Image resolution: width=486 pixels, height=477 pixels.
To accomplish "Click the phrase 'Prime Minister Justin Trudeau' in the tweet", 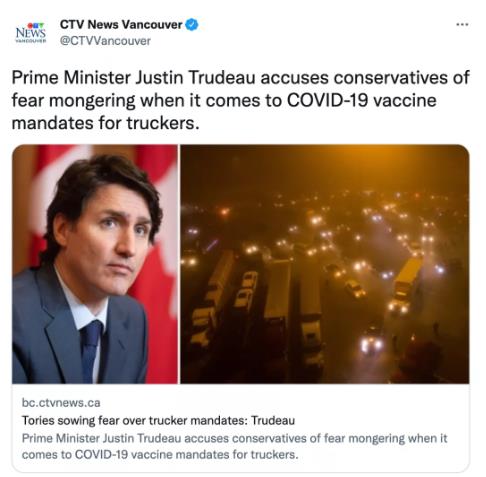I will pyautogui.click(x=133, y=78).
